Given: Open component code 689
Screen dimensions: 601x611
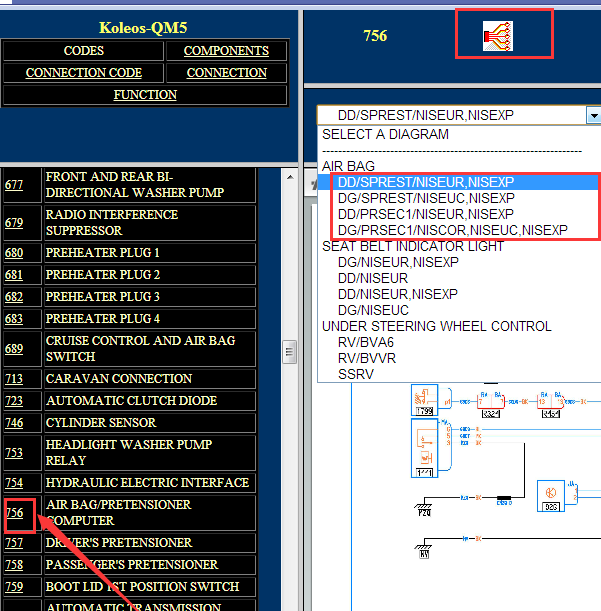Looking at the screenshot, I should pyautogui.click(x=14, y=349).
